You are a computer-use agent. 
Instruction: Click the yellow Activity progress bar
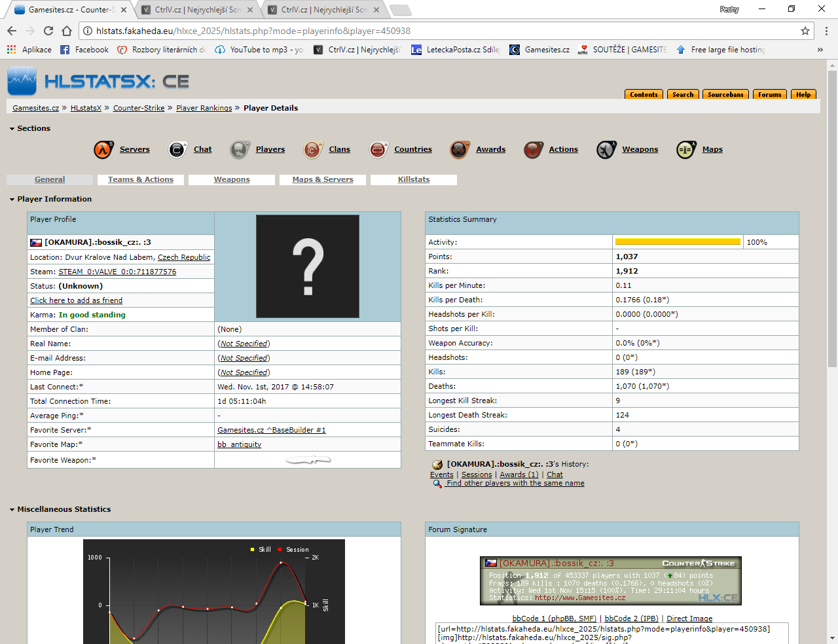[x=678, y=241]
